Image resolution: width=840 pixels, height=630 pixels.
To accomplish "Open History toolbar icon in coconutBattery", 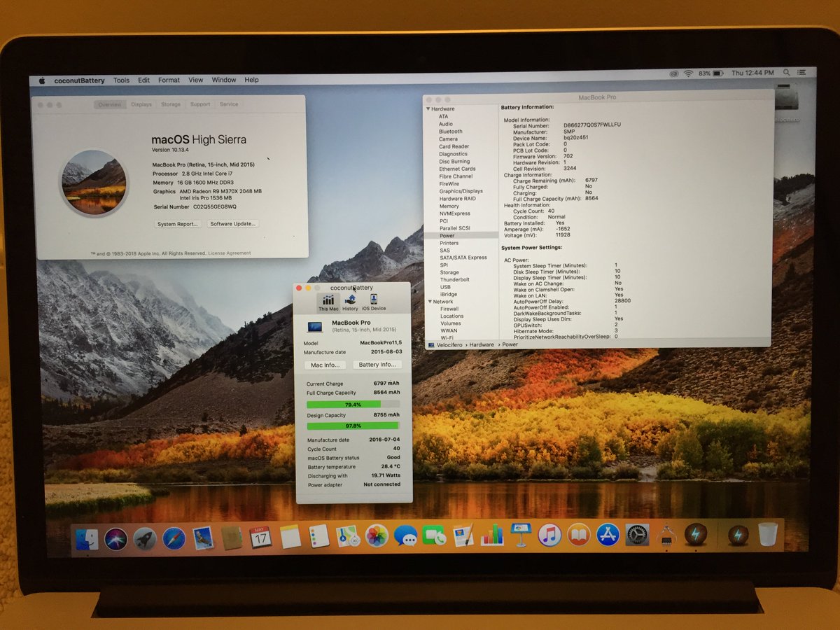I will pyautogui.click(x=350, y=302).
